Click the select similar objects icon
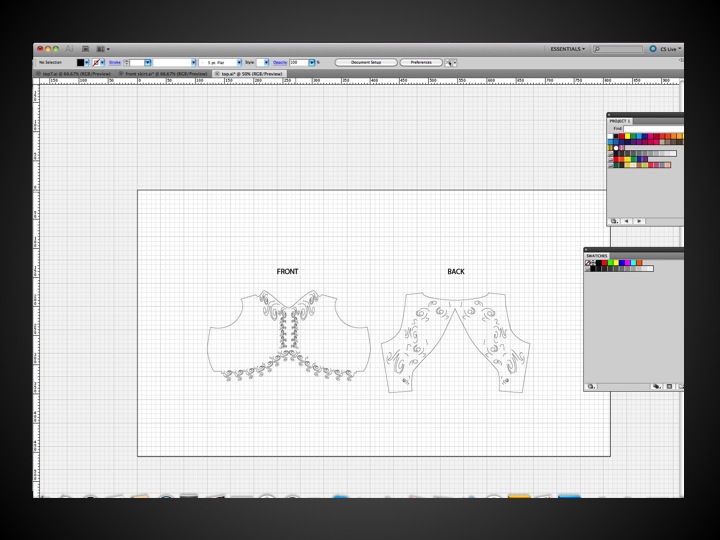The width and height of the screenshot is (720, 540). click(x=449, y=63)
